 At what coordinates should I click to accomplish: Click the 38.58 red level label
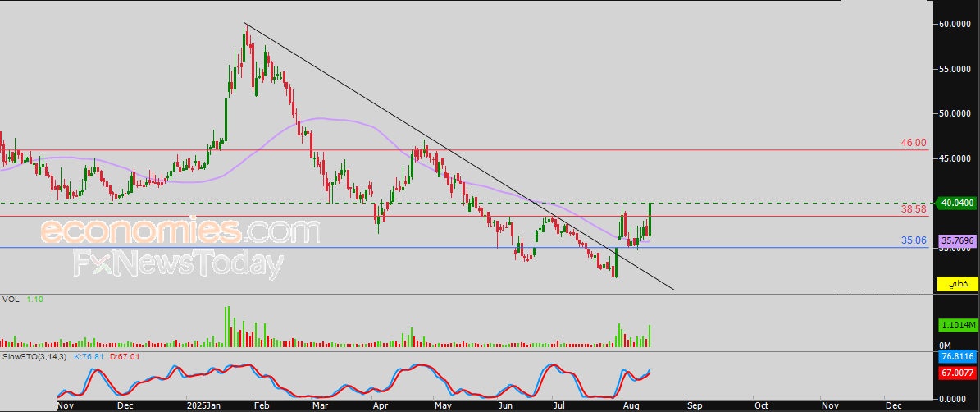pos(914,209)
